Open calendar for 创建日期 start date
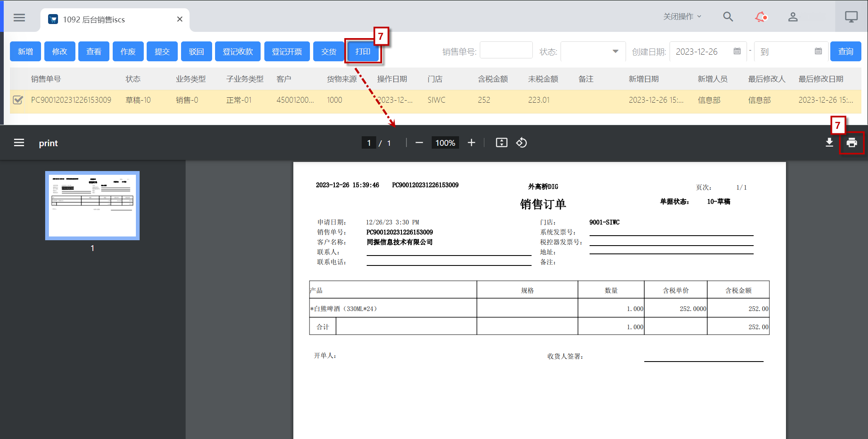 click(x=737, y=51)
